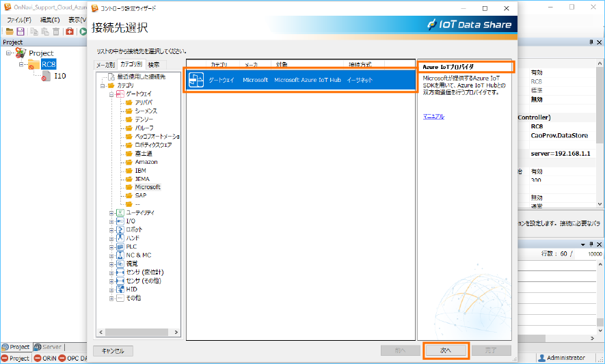The height and width of the screenshot is (364, 605).
Task: Open the マニュアル link
Action: [433, 117]
